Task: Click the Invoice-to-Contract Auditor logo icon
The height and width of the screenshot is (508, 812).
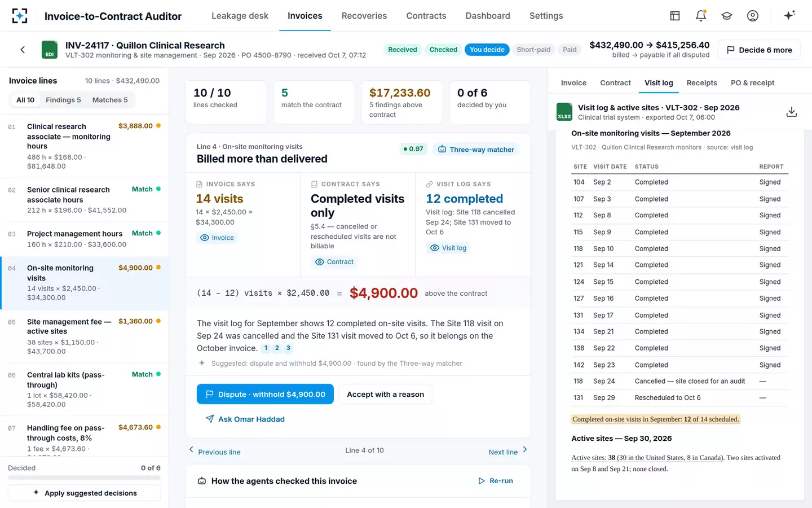Action: coord(20,16)
